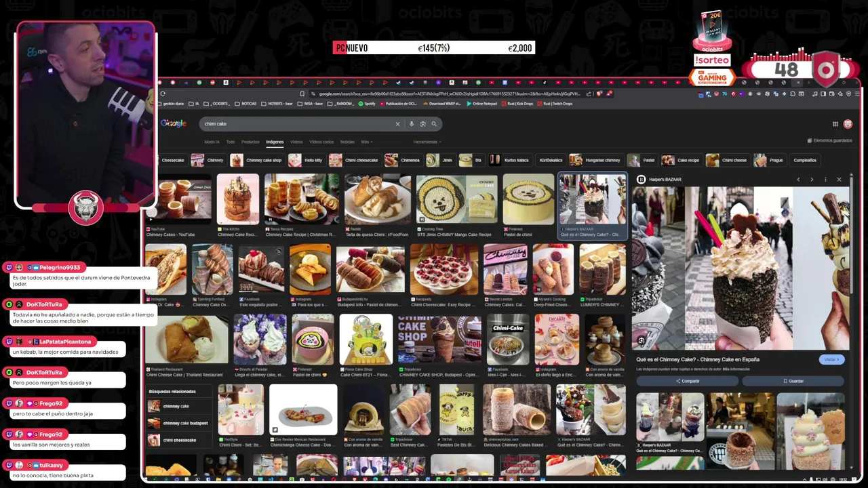
Task: Close the image preview panel
Action: [839, 180]
